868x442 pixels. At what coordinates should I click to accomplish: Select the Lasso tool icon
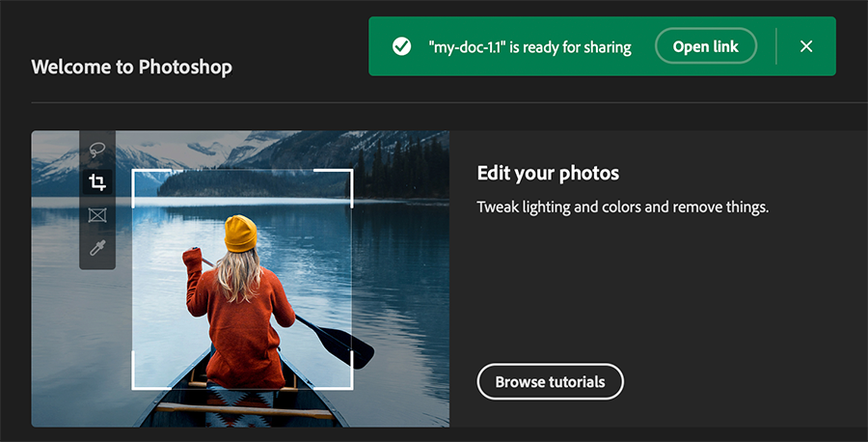97,150
